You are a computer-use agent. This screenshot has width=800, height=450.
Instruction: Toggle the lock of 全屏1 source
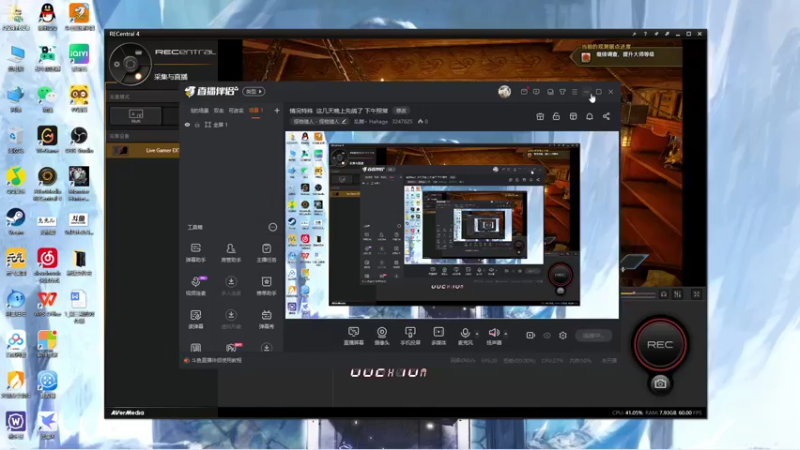coord(197,124)
